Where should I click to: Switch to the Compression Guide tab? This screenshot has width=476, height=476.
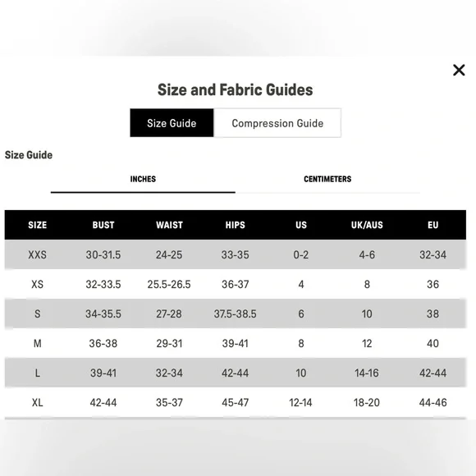point(277,123)
